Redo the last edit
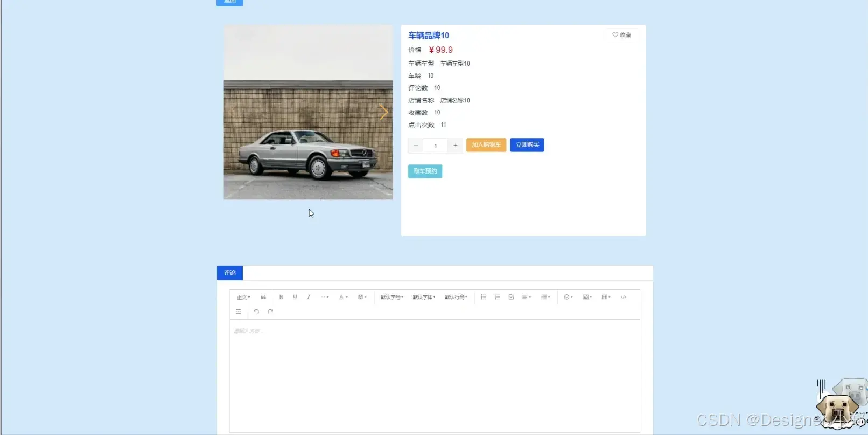The width and height of the screenshot is (868, 435). [270, 312]
